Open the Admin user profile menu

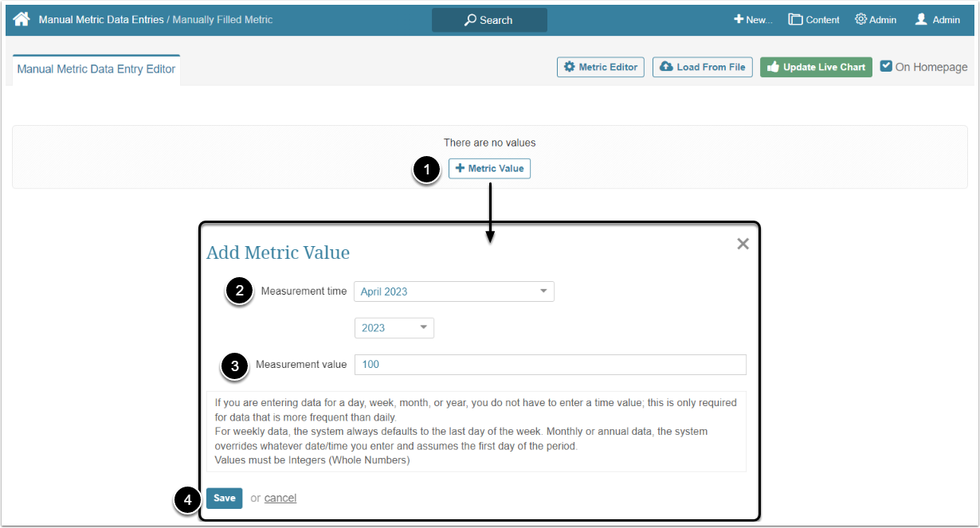click(937, 20)
